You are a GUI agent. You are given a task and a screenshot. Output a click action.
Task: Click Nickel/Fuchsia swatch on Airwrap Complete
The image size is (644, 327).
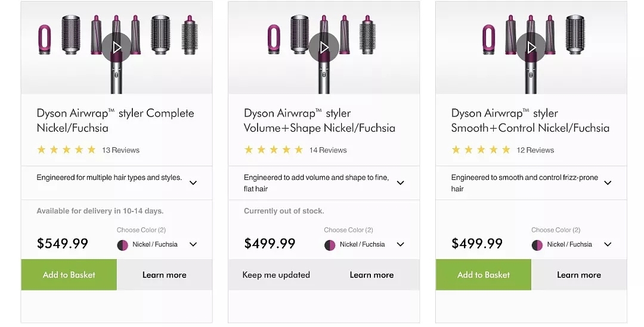(x=123, y=245)
